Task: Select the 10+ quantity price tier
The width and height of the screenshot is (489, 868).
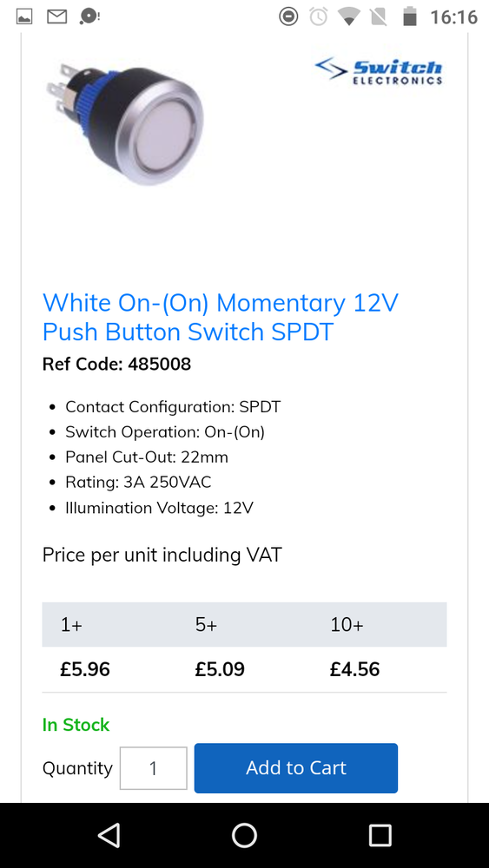Action: [x=347, y=625]
